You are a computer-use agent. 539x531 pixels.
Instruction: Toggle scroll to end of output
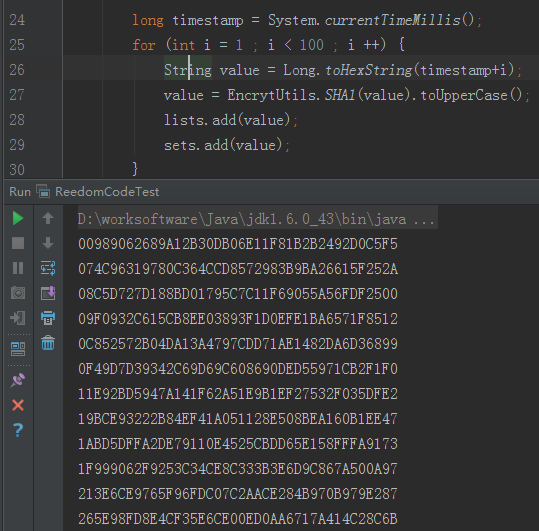(48, 293)
